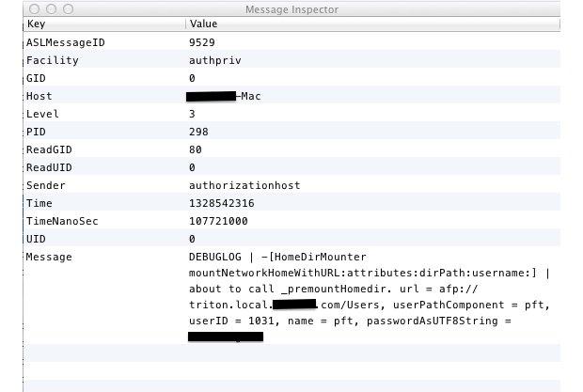Select the UID key row
The height and width of the screenshot is (392, 583).
tap(36, 239)
